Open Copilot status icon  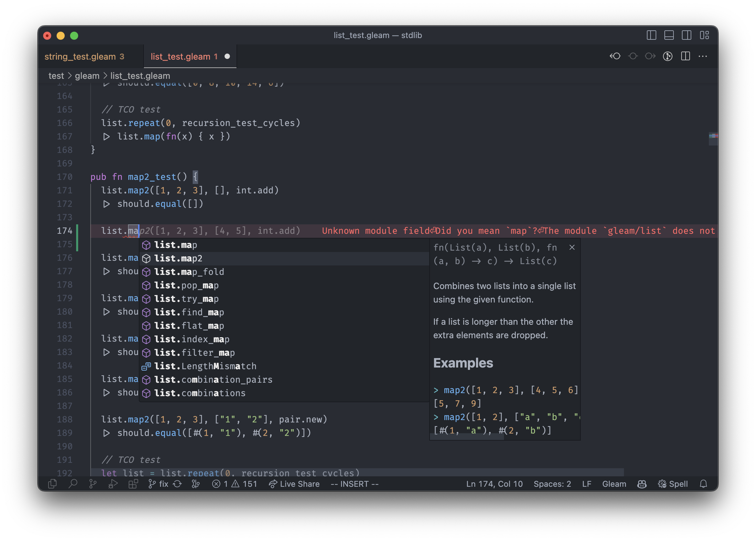point(642,484)
